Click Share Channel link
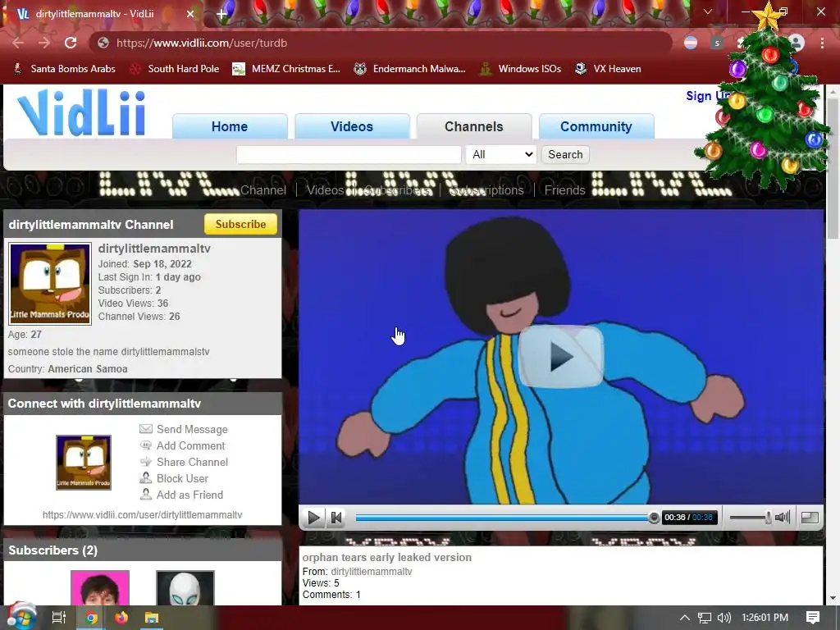The width and height of the screenshot is (840, 630). (x=184, y=462)
